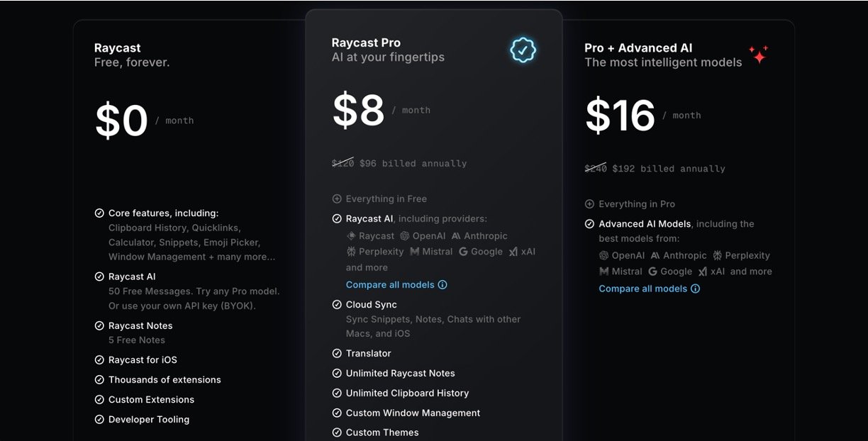Click the Raycast Pro verified badge icon
The height and width of the screenshot is (441, 868).
(523, 50)
